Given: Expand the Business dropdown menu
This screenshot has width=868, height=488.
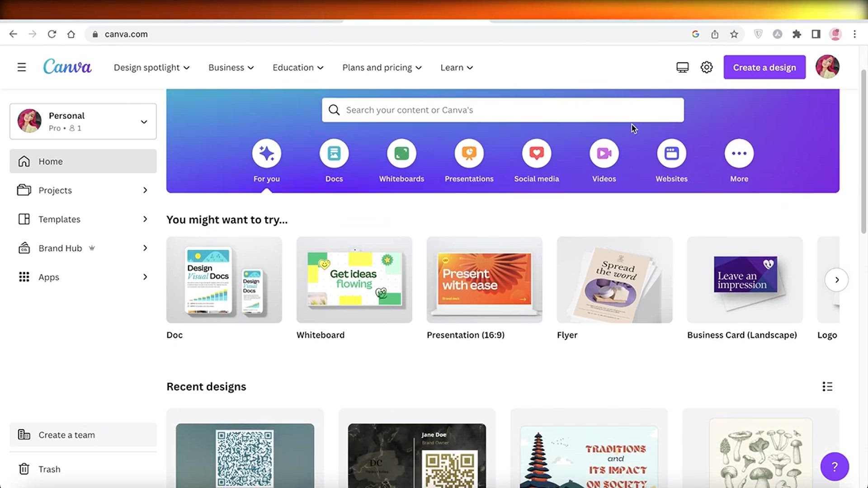Looking at the screenshot, I should (231, 67).
